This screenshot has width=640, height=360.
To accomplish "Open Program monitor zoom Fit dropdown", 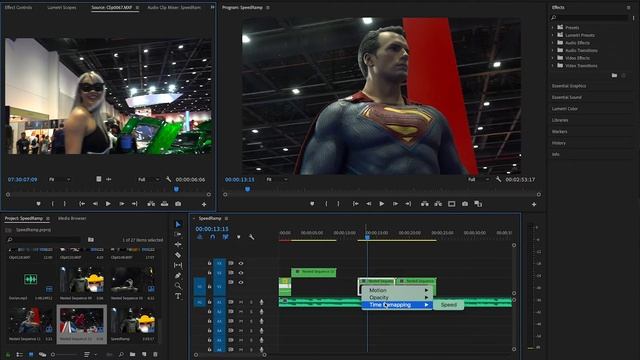I will click(x=277, y=179).
